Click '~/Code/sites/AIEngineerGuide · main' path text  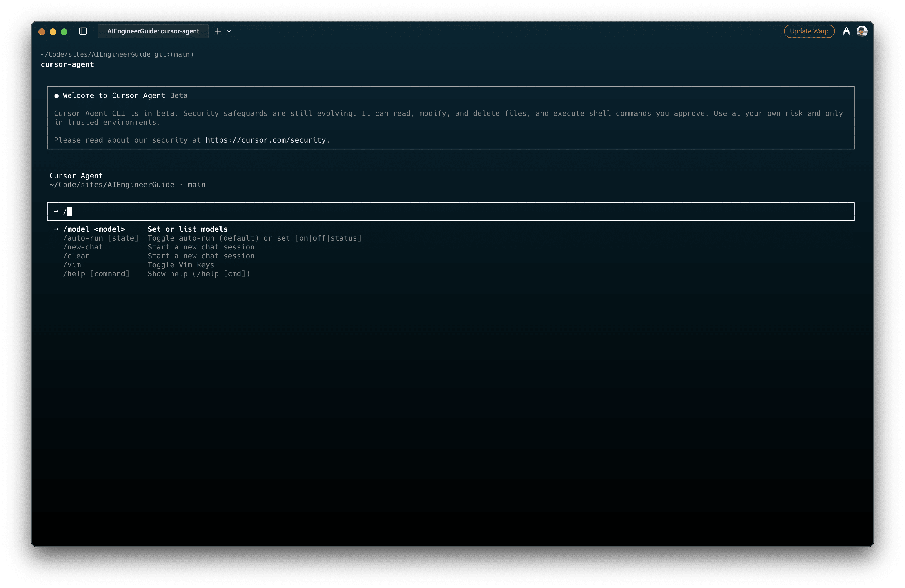pos(127,185)
